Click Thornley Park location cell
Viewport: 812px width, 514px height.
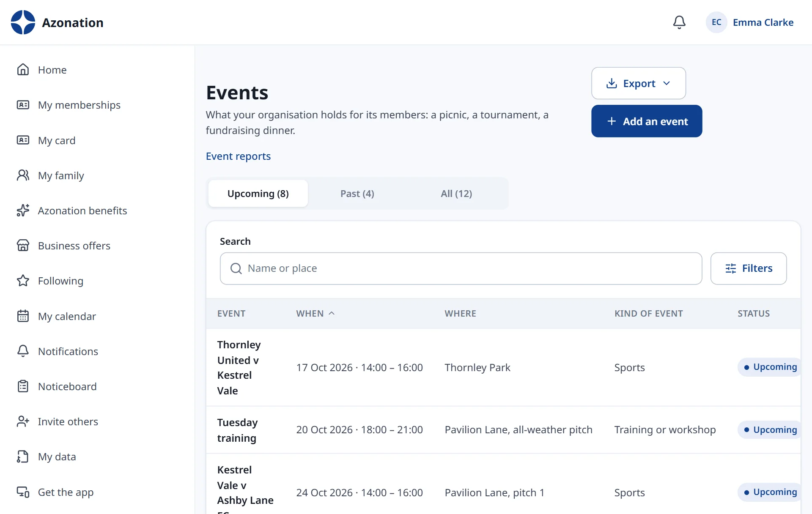pyautogui.click(x=477, y=368)
